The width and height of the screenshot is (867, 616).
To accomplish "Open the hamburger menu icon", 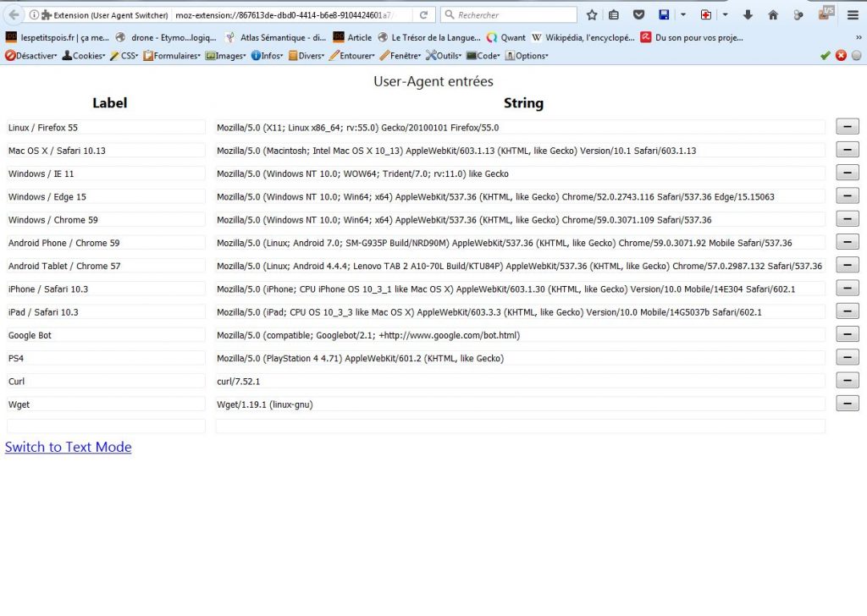I will click(x=853, y=15).
